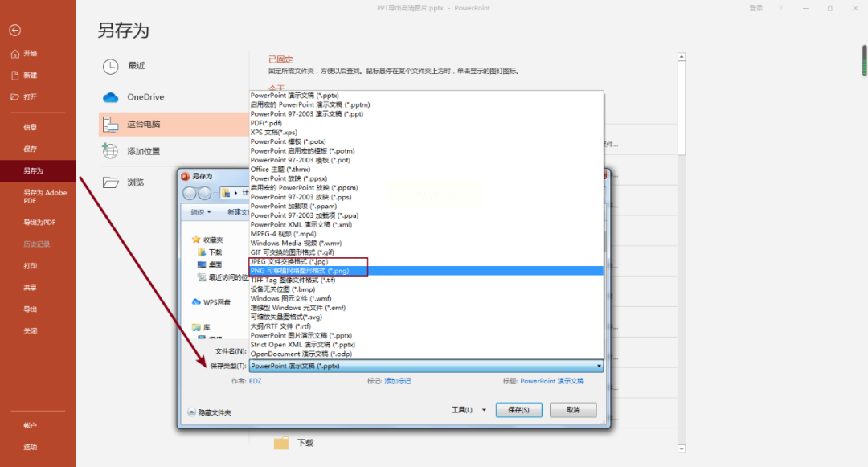Select 导出 in the sidebar
The image size is (868, 467).
[31, 309]
